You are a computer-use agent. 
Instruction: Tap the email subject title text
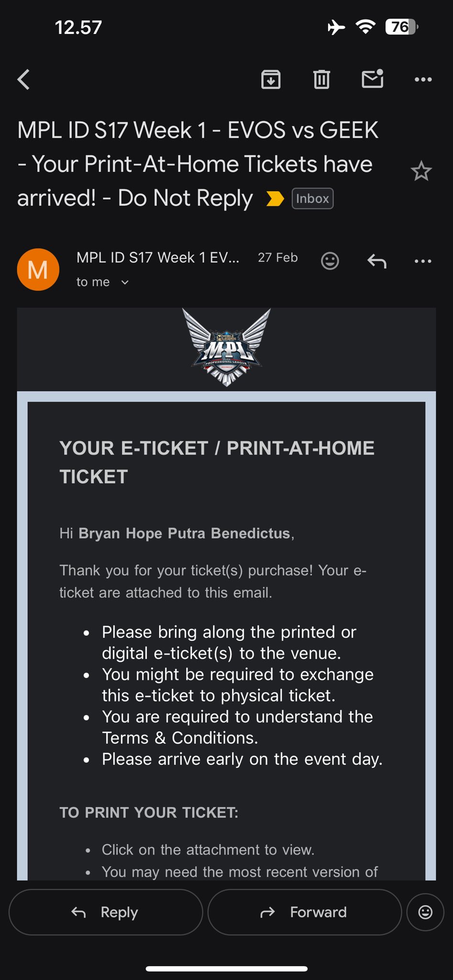(x=196, y=164)
